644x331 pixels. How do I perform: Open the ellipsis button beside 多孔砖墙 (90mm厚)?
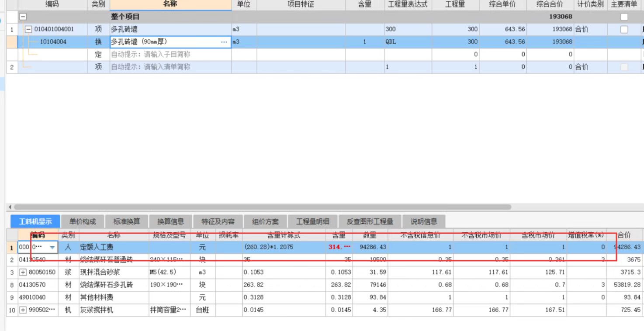point(224,42)
